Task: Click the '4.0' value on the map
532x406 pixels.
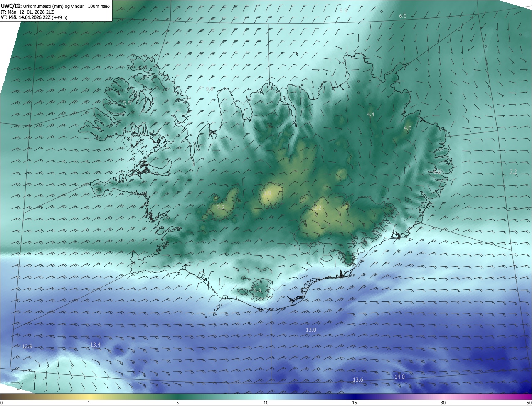Action: pyautogui.click(x=408, y=128)
